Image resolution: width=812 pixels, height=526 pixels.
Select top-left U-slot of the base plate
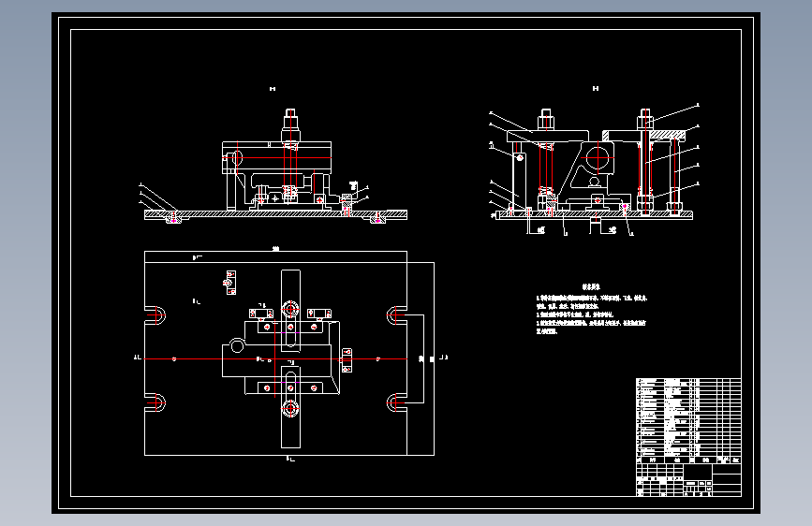tap(155, 314)
